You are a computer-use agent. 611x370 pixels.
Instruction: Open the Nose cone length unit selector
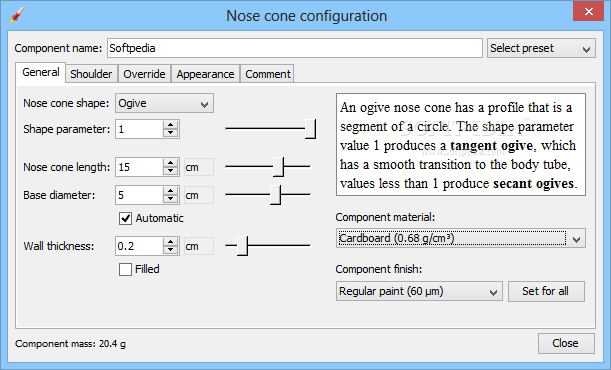(199, 167)
